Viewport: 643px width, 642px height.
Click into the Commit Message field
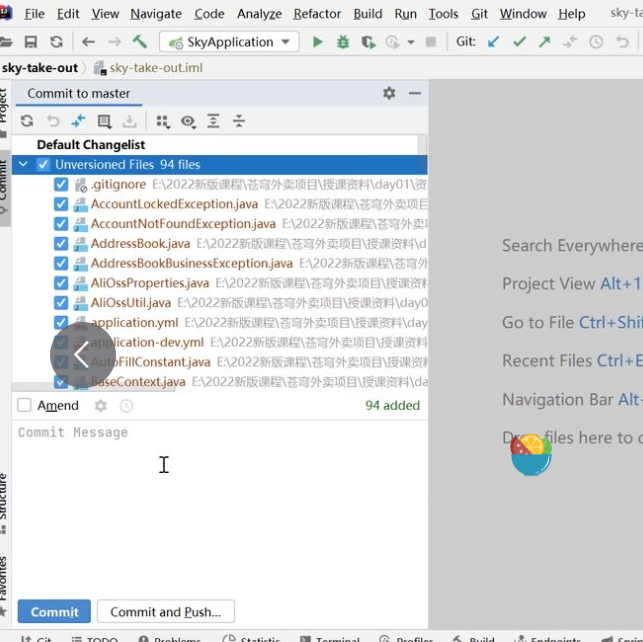coord(219,506)
